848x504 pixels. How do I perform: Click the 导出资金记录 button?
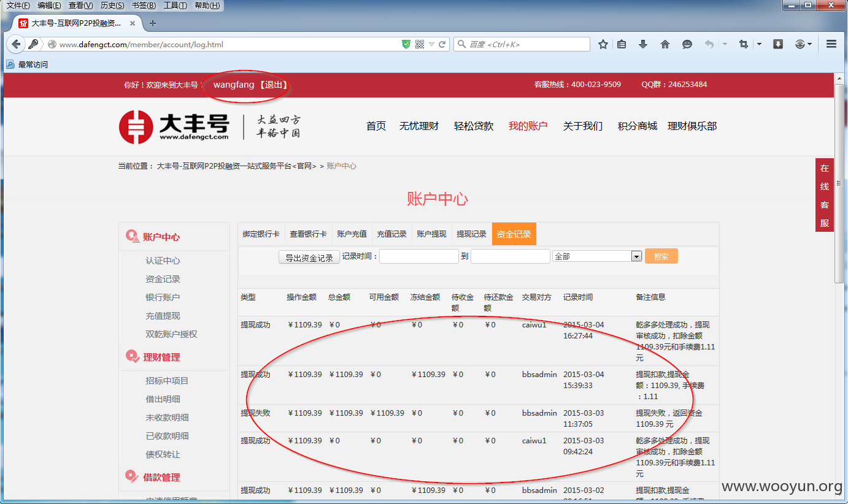click(309, 258)
